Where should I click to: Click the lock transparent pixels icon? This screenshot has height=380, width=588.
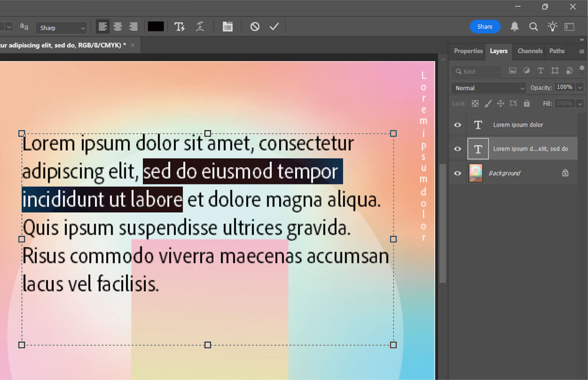coord(475,103)
